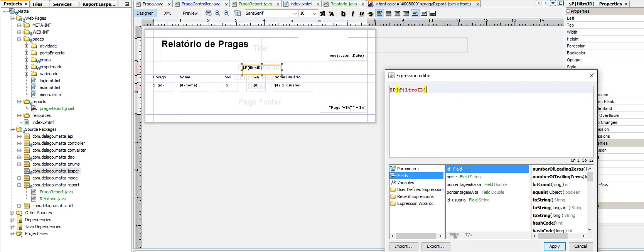Open the font size dropdown
The height and width of the screenshot is (252, 644).
pyautogui.click(x=314, y=14)
